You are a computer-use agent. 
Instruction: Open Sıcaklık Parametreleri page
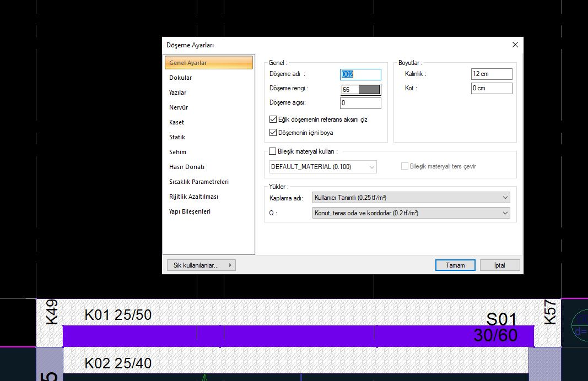point(199,182)
